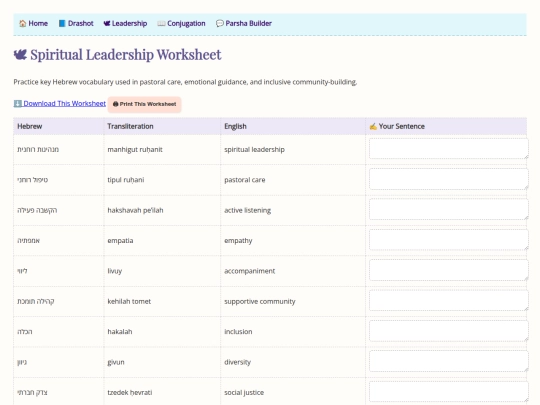Click the English cell 'social justice'
The width and height of the screenshot is (540, 405).
click(244, 393)
